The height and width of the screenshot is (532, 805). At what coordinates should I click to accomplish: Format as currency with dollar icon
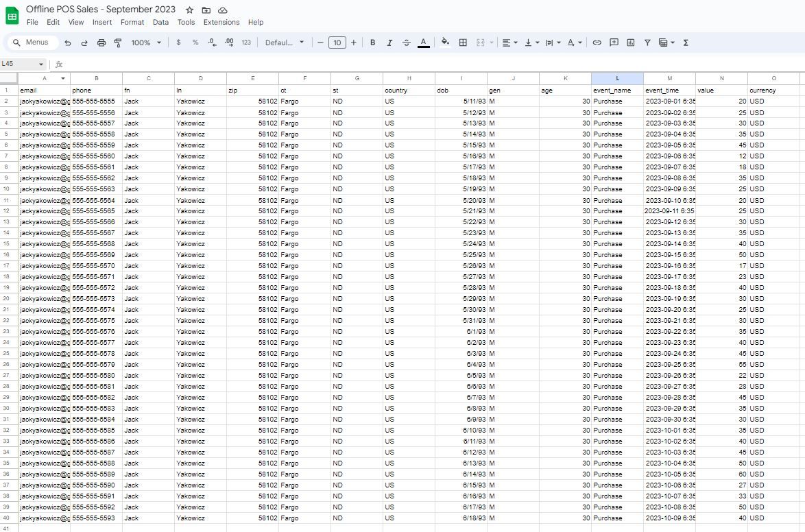pos(179,43)
